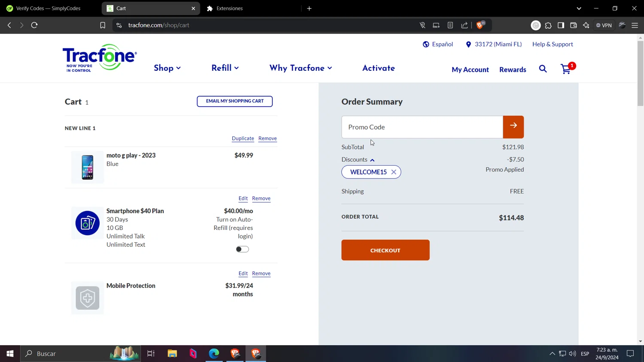Click the location pin icon
The image size is (644, 362).
point(468,44)
